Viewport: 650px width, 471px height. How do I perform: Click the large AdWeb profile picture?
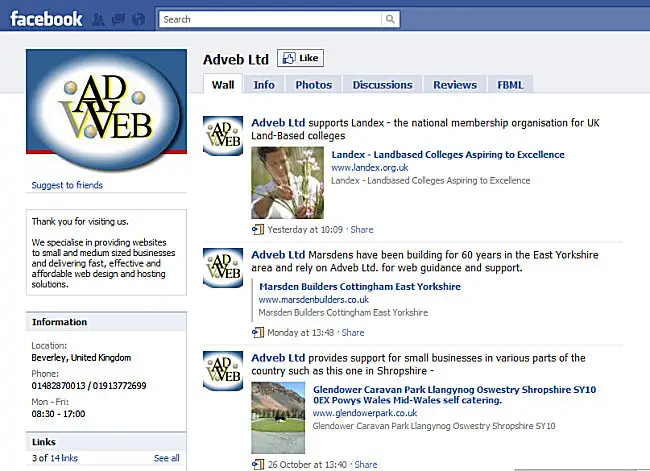pyautogui.click(x=106, y=110)
